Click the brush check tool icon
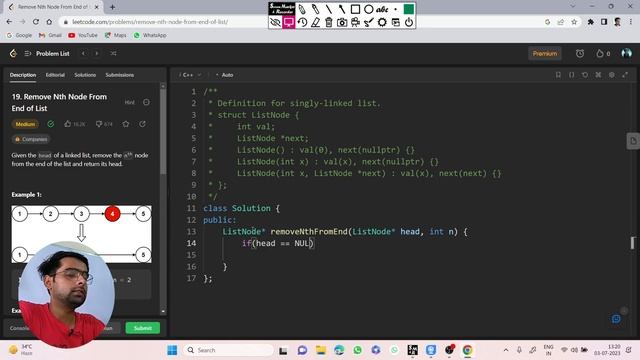This screenshot has height=360, width=640. 369,22
